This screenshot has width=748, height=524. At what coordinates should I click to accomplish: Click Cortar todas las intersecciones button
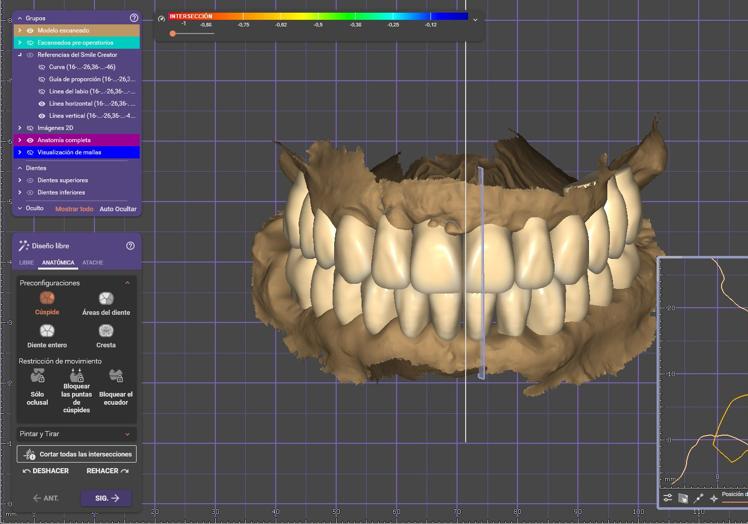pos(77,454)
